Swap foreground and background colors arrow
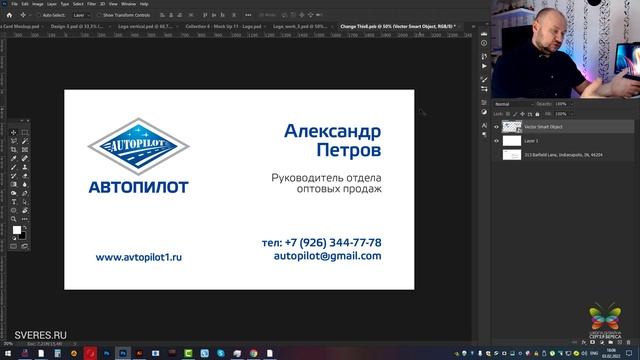Viewport: 640px width, 360px height. (x=25, y=227)
